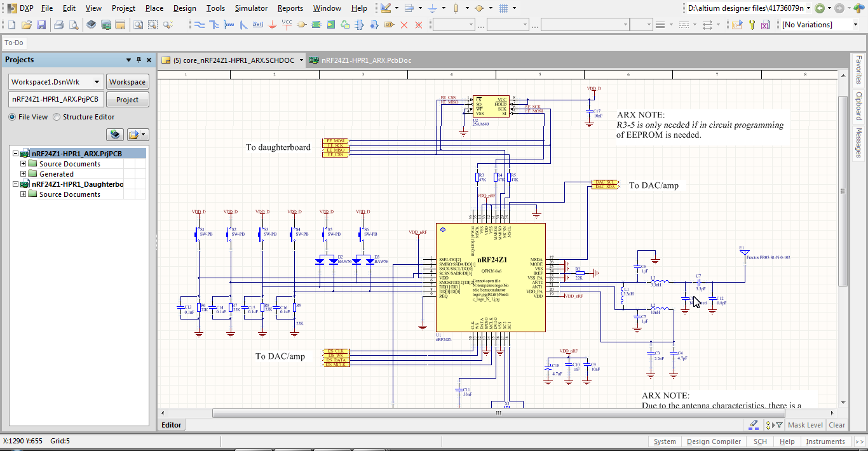Open the Simulator menu
The image size is (868, 451).
click(251, 8)
